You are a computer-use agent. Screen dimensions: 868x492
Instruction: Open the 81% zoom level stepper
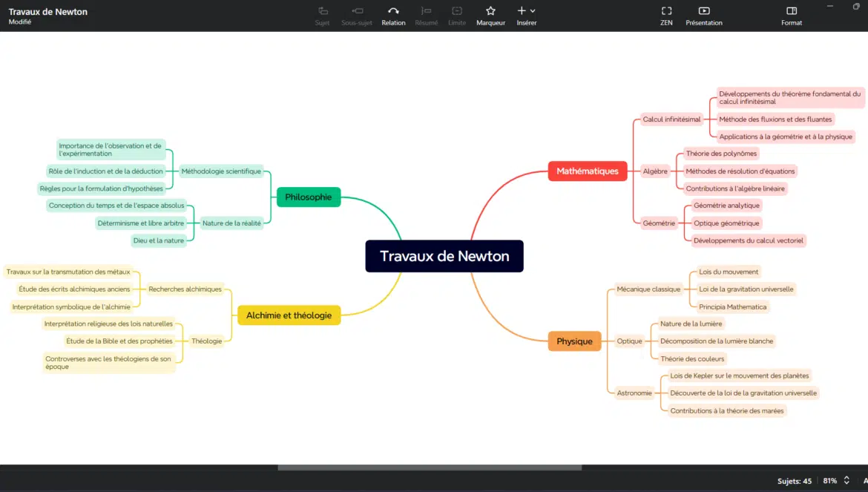pyautogui.click(x=846, y=481)
